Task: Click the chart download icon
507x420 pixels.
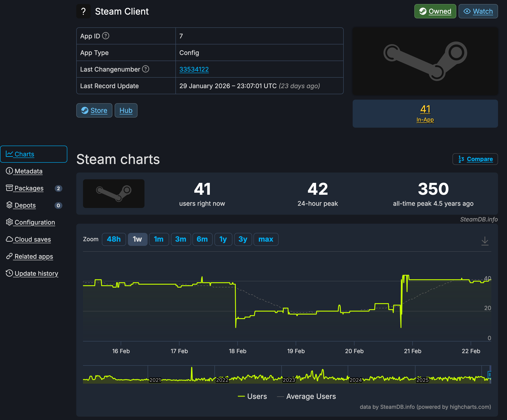Action: click(x=485, y=241)
